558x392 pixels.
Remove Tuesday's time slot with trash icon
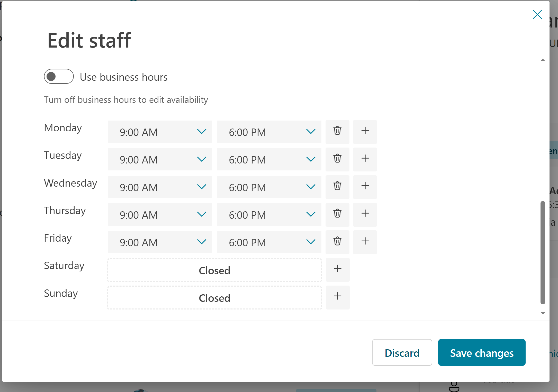click(337, 159)
